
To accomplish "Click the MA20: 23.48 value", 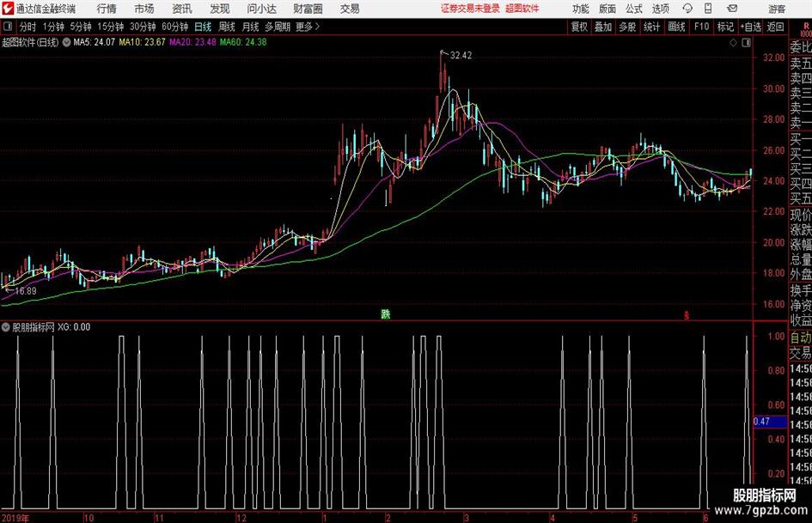I will point(192,42).
